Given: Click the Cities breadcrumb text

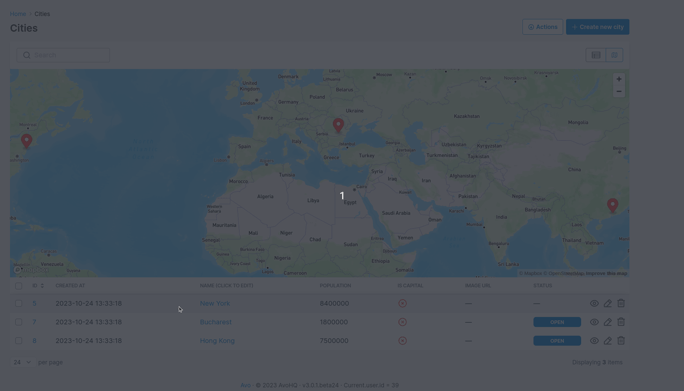Looking at the screenshot, I should (x=42, y=14).
